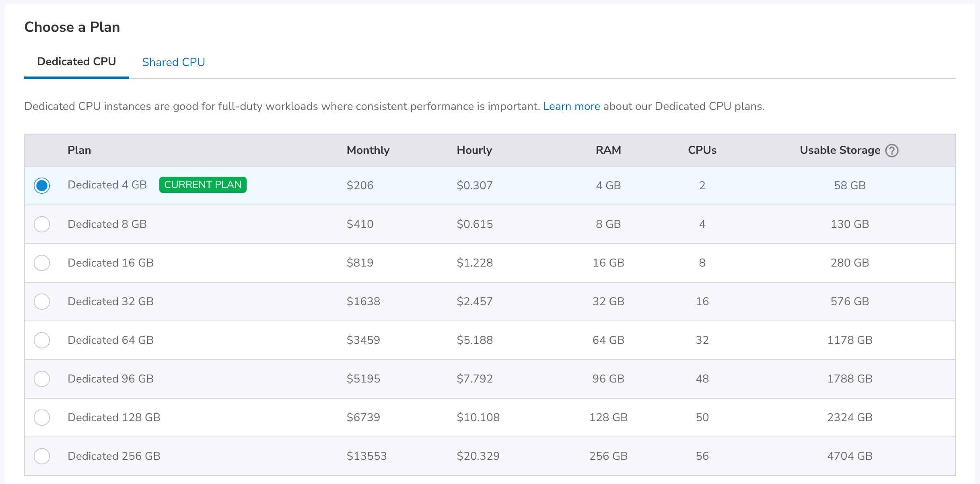Click the Usable Storage help icon
980x484 pixels.
(892, 151)
